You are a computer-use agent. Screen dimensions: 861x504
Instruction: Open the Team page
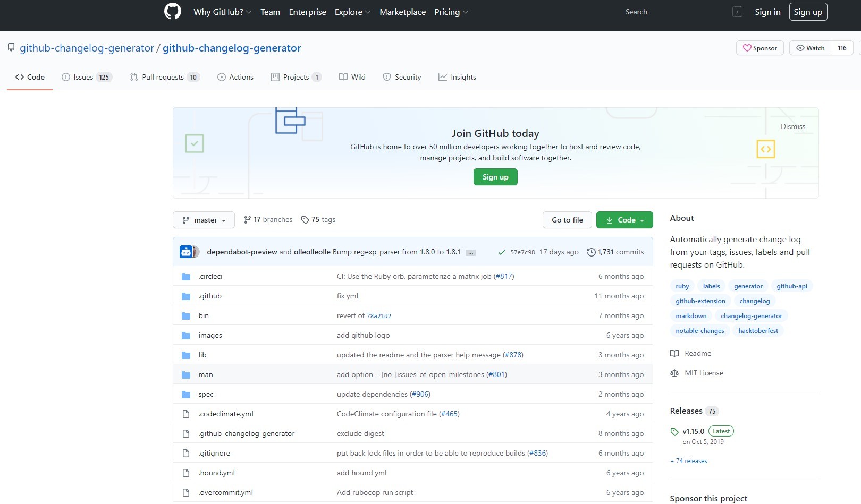tap(270, 12)
